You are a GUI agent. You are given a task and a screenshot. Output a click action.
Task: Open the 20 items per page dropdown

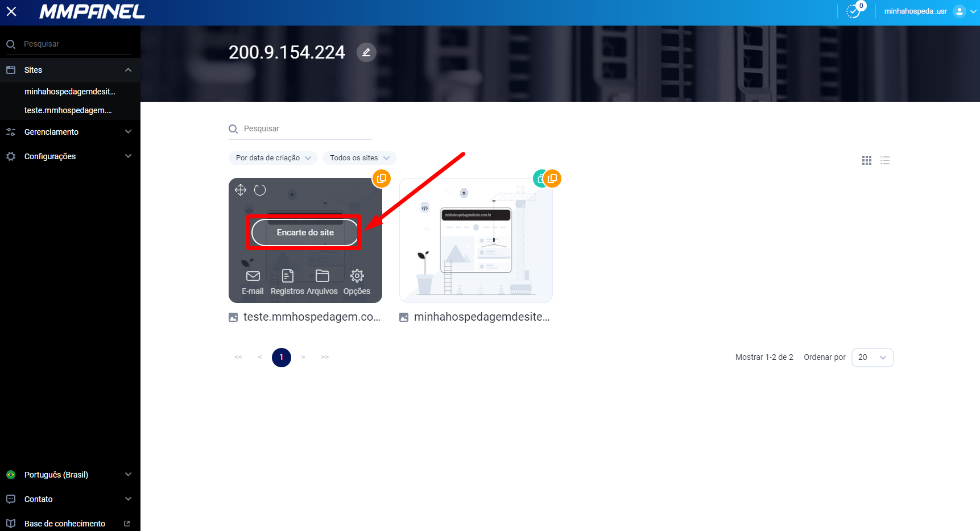(x=873, y=358)
